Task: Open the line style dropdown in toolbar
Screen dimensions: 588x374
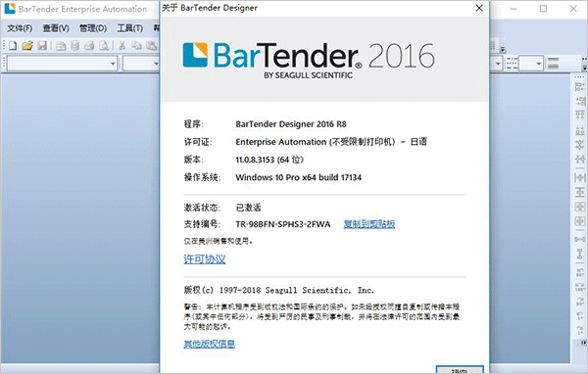Action: coord(538,64)
